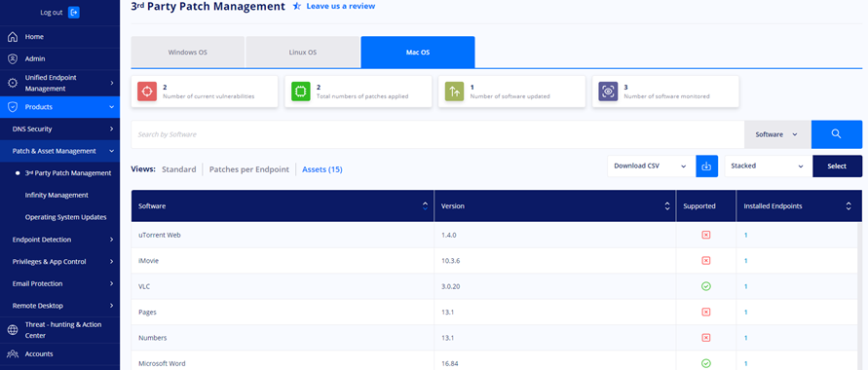Click the version 3.0.20 cell
The image size is (868, 370).
555,286
